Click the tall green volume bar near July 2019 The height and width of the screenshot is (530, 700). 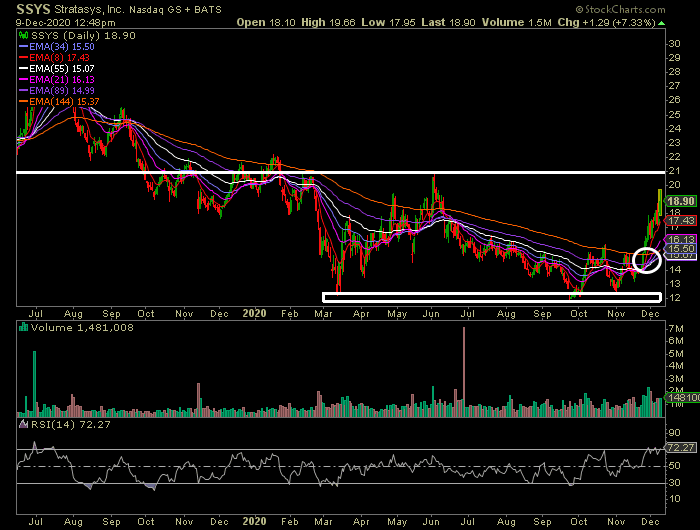34,384
